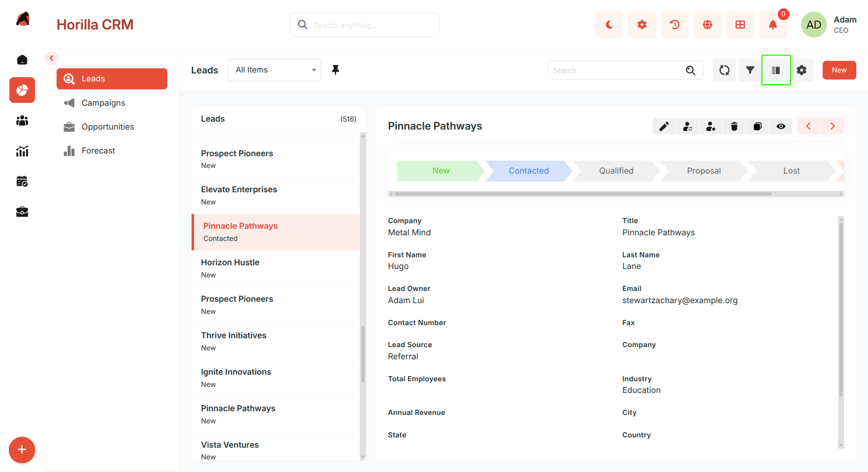Go to previous lead arrow
Viewport: 868px width, 472px height.
pyautogui.click(x=809, y=126)
